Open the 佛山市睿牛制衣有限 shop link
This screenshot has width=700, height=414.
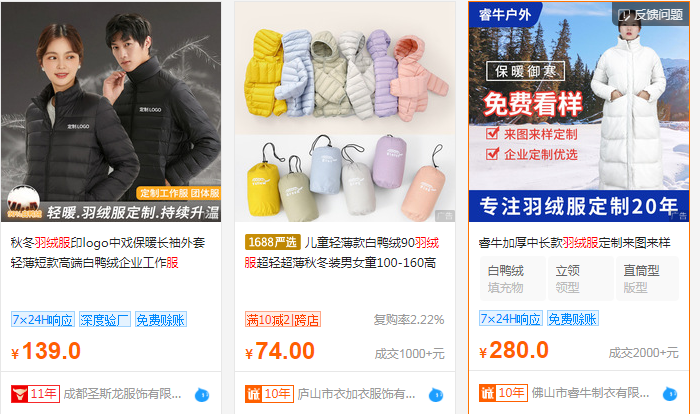pyautogui.click(x=590, y=393)
